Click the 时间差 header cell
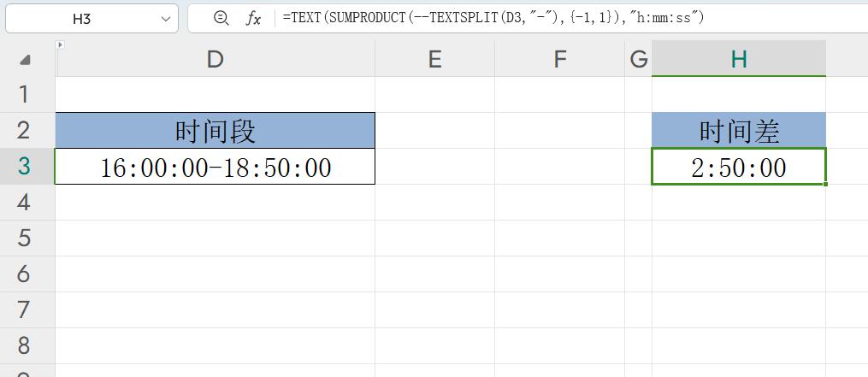Screen dimensions: 868x377 point(739,131)
